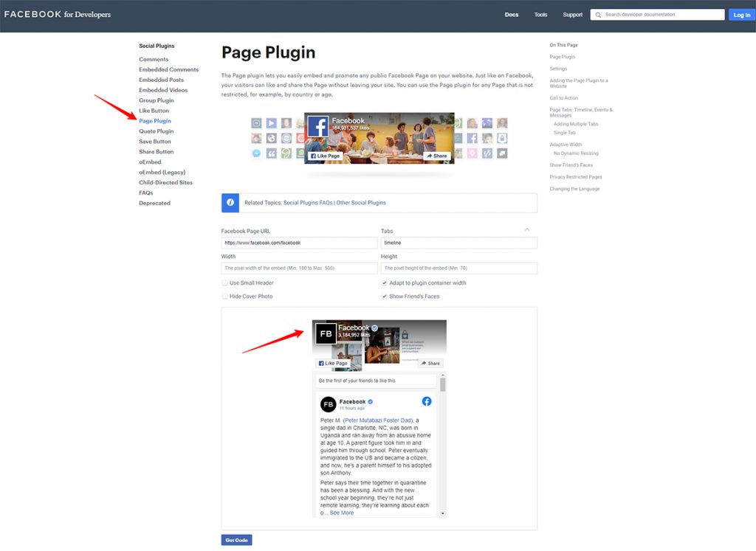Open the Docs menu in top navigation

[x=512, y=15]
